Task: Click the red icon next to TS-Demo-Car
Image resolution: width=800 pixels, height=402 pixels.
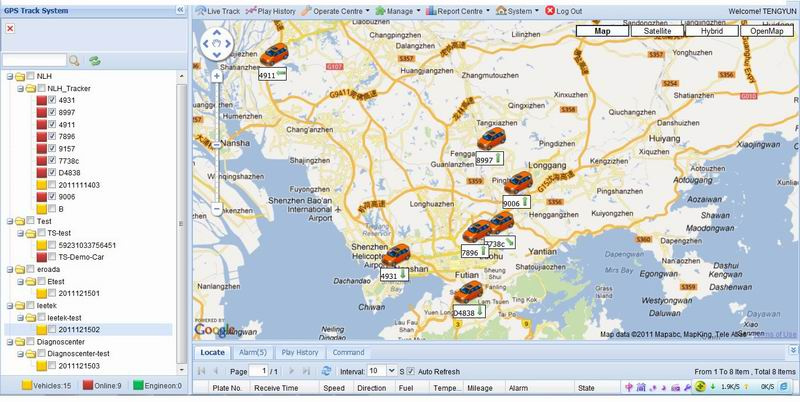Action: pos(41,257)
